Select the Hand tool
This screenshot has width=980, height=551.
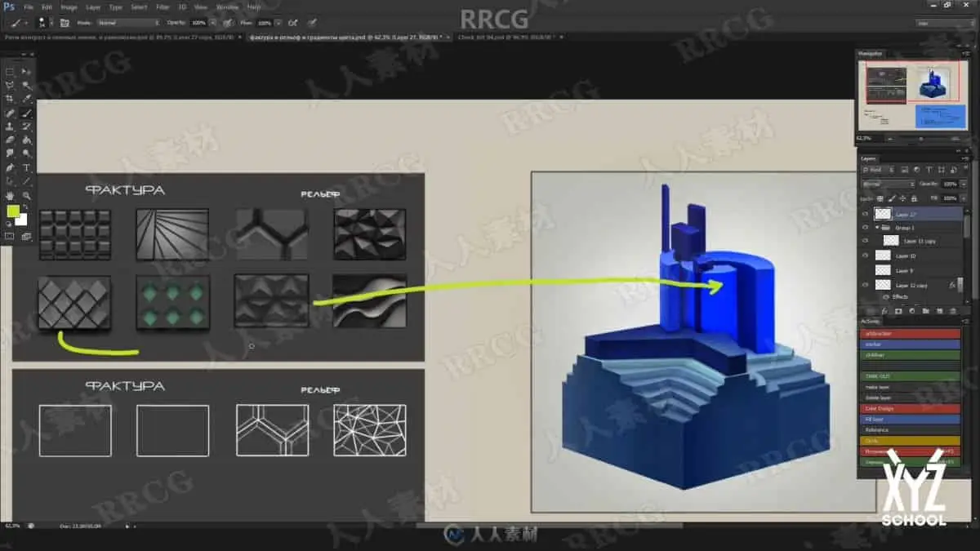(x=10, y=196)
